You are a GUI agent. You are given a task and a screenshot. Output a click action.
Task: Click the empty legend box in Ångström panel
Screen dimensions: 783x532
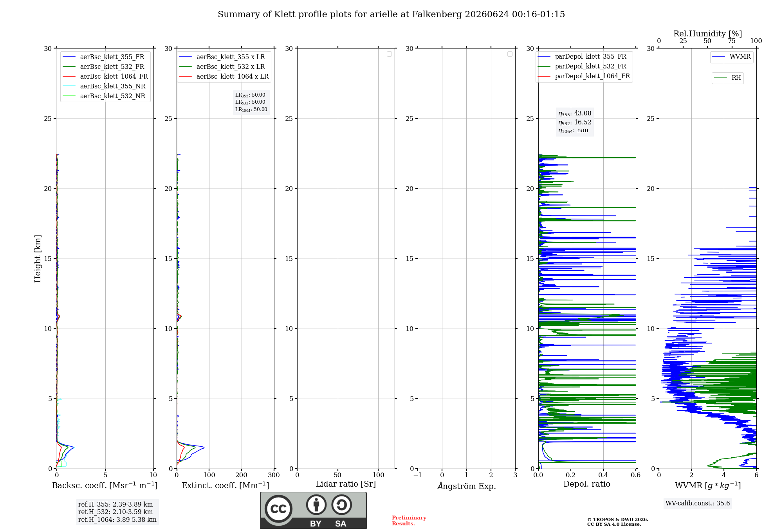pos(510,54)
